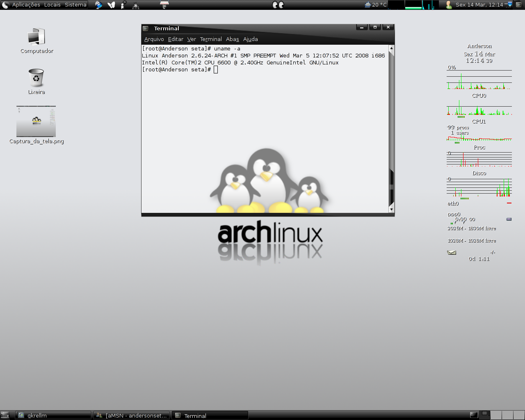525x420 pixels.
Task: Click the gkrellm clock showing 12:14
Action: [x=479, y=60]
